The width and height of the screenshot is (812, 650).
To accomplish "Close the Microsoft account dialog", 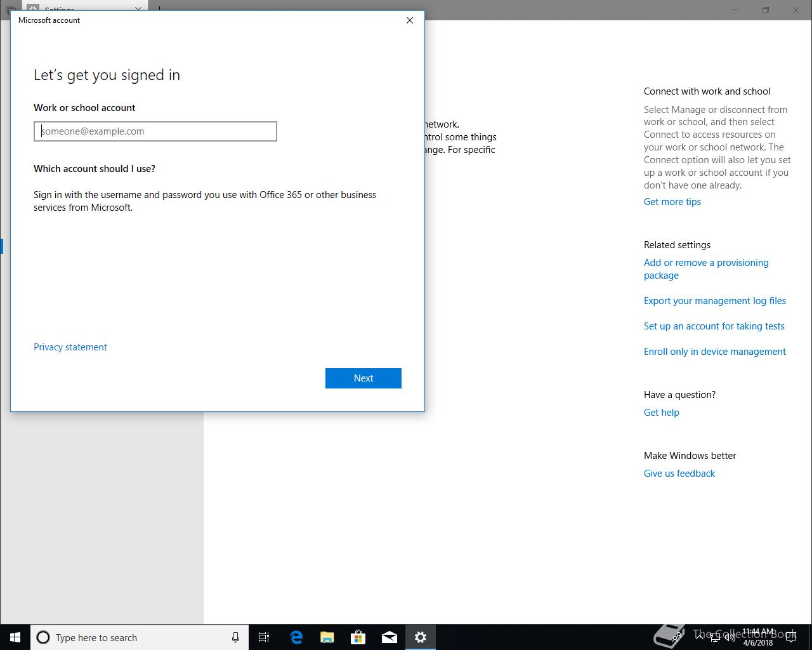I will (x=410, y=20).
